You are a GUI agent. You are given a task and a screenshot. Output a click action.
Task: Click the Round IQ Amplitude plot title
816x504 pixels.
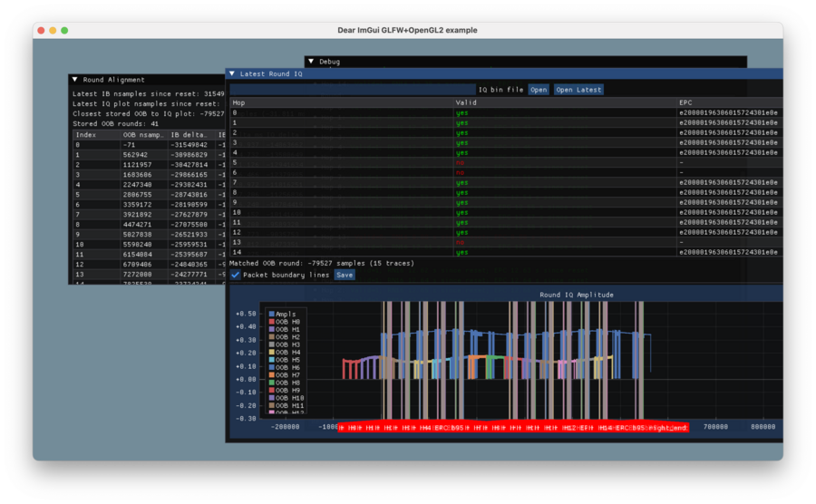click(576, 295)
